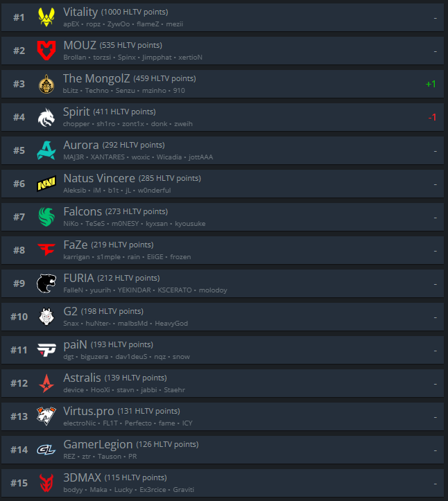Open player ZywOo's profile

(x=119, y=24)
